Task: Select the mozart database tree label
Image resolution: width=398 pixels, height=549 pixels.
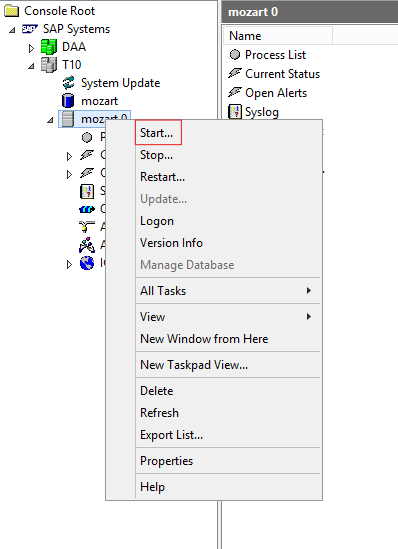Action: [x=99, y=101]
